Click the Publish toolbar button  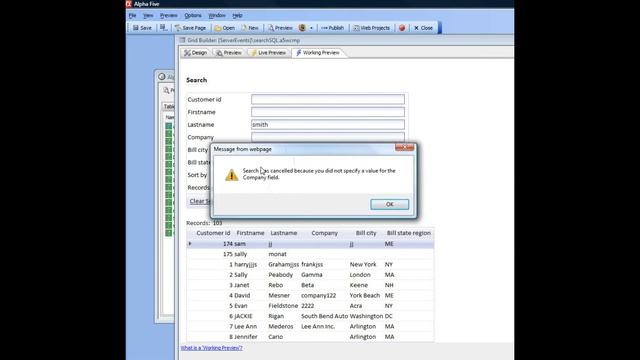(332, 28)
